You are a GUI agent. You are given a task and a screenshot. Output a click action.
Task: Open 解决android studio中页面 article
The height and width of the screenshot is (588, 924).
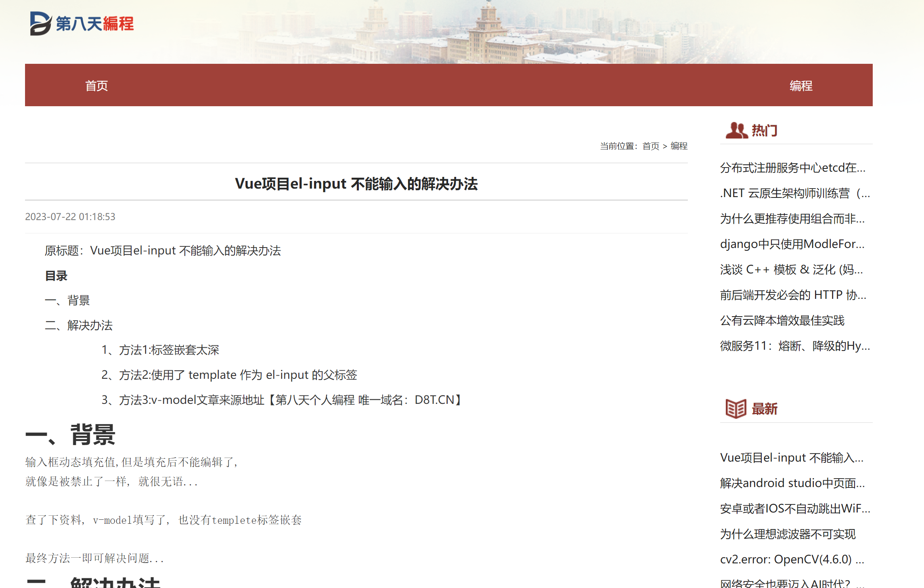pyautogui.click(x=792, y=483)
